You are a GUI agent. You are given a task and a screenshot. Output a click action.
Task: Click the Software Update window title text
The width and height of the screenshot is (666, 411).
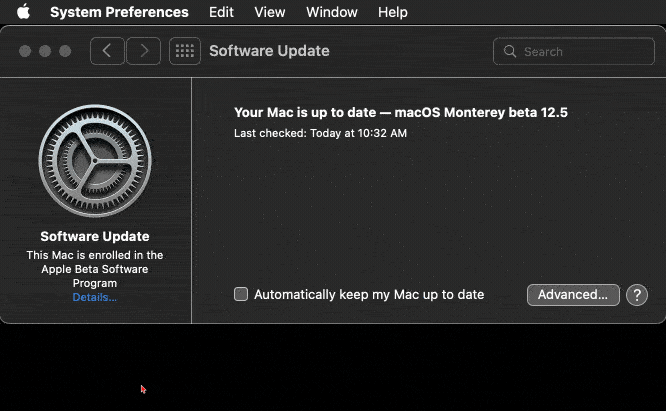tap(269, 51)
